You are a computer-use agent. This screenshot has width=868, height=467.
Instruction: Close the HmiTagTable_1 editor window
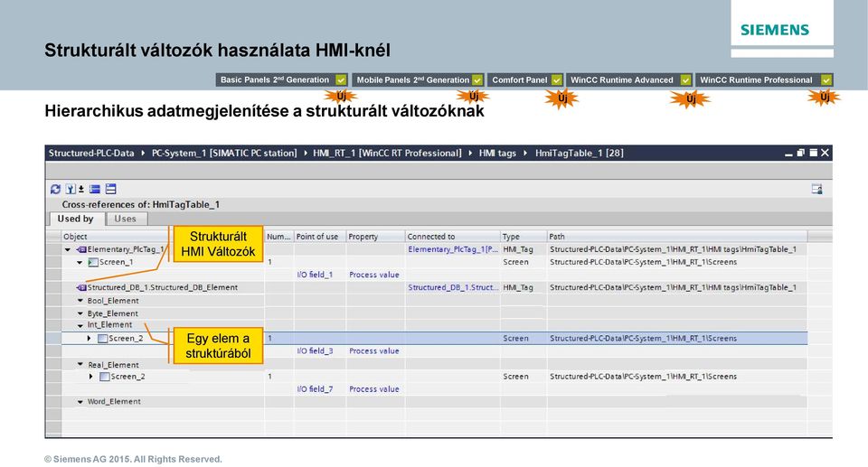(825, 154)
